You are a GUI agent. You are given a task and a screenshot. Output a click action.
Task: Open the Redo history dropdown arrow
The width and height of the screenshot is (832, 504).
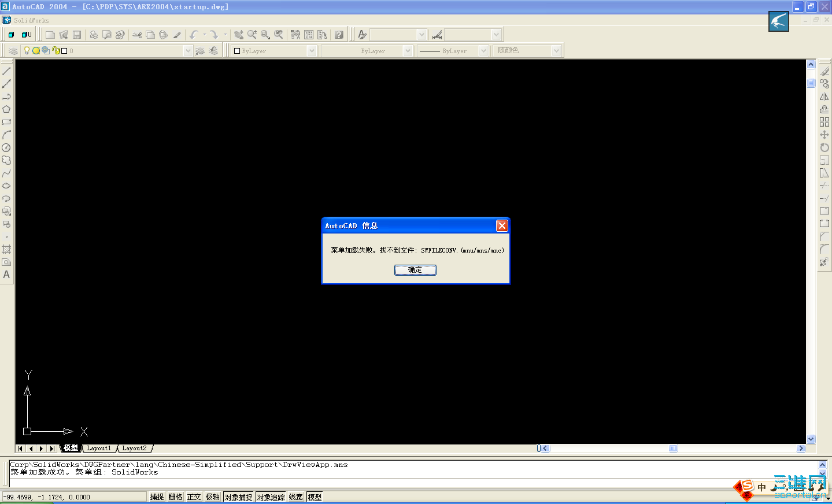point(225,35)
